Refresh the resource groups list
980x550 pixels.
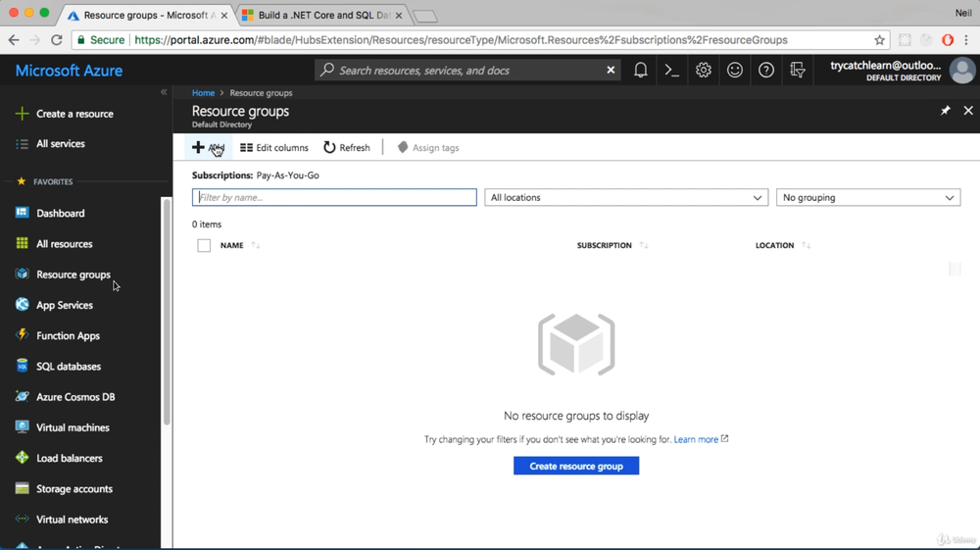(x=347, y=147)
